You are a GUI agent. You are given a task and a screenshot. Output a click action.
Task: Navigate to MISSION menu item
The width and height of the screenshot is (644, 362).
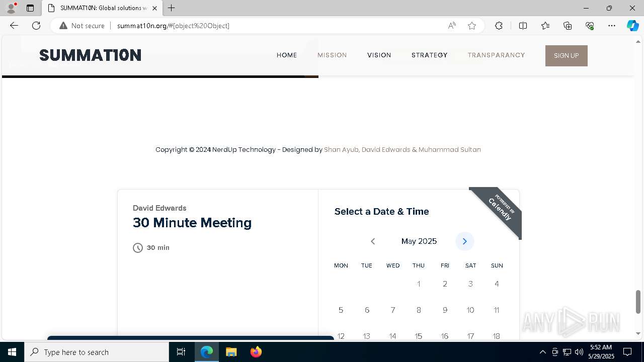pyautogui.click(x=332, y=55)
